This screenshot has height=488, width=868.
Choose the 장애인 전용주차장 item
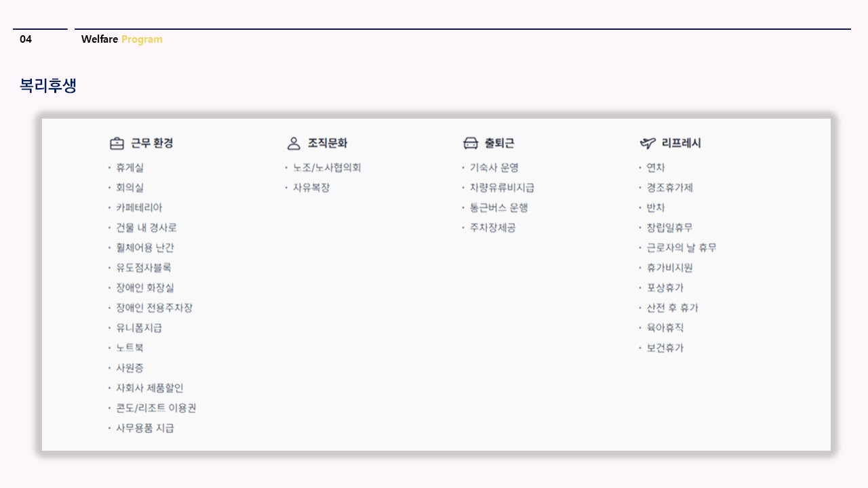point(154,308)
